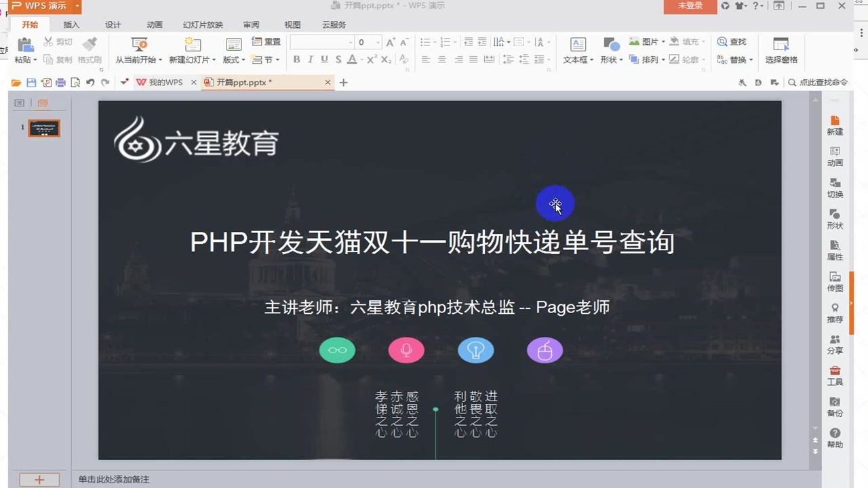Click the Shapes (形状) icon
This screenshot has width=868, height=488.
(x=611, y=45)
